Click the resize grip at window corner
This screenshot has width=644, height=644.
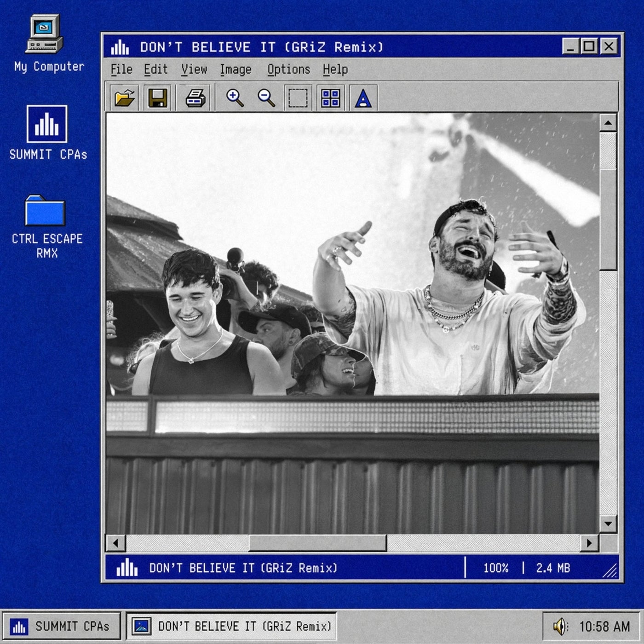point(609,571)
